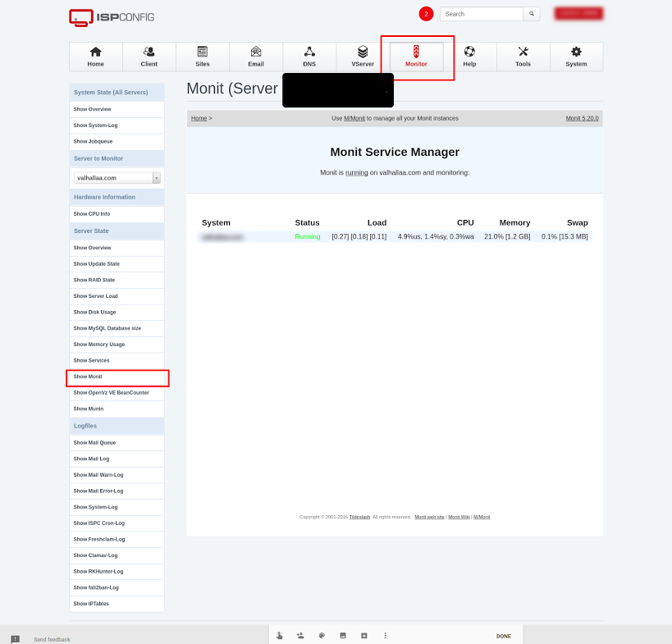Viewport: 672px width, 644px height.
Task: Open Show Mail Error-Log
Action: [117, 491]
